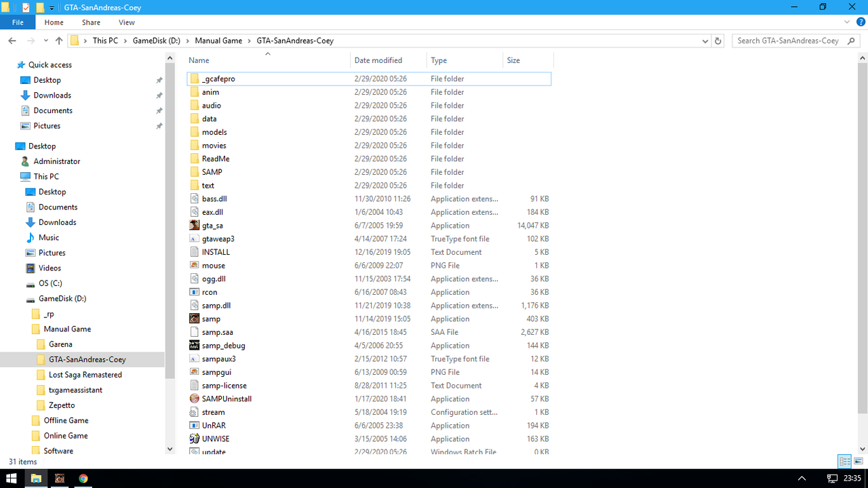Switch to the View ribbon tab
Viewport: 868px width, 488px height.
click(x=127, y=22)
